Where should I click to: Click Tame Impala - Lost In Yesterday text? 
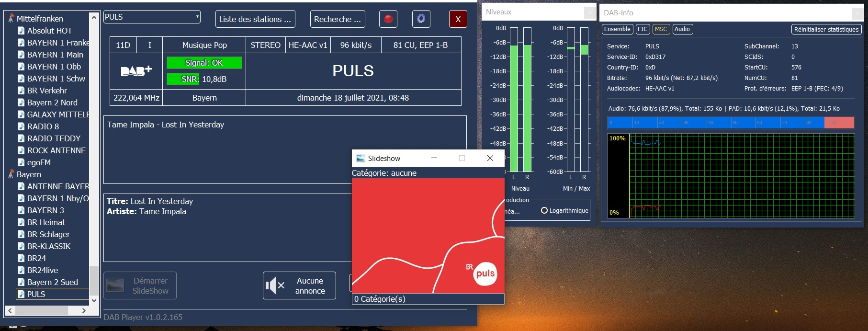click(x=166, y=125)
